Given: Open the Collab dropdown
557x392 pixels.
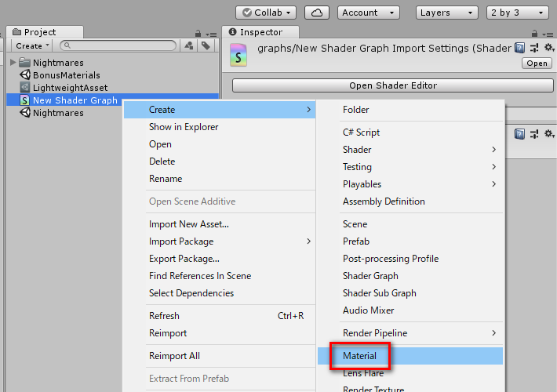Looking at the screenshot, I should click(x=266, y=13).
